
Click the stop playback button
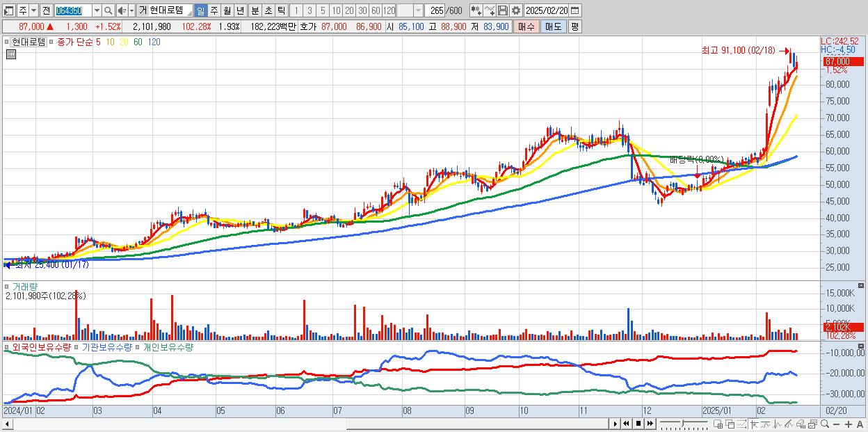tap(638, 424)
